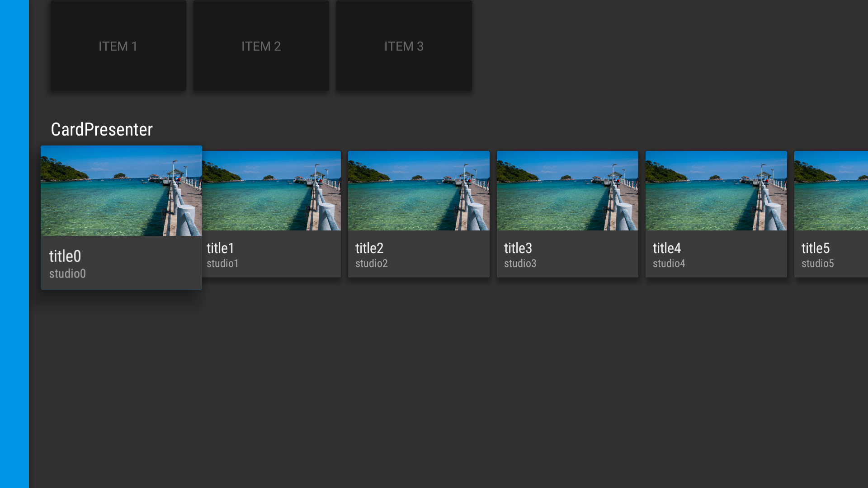The height and width of the screenshot is (488, 868).
Task: Click the blue sidebar strip on the left
Action: [14, 244]
